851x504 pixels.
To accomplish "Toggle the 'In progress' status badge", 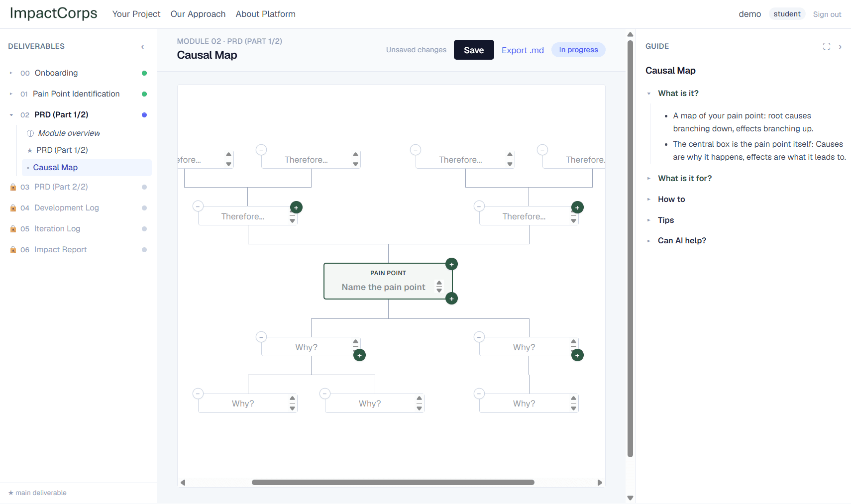I will click(578, 50).
